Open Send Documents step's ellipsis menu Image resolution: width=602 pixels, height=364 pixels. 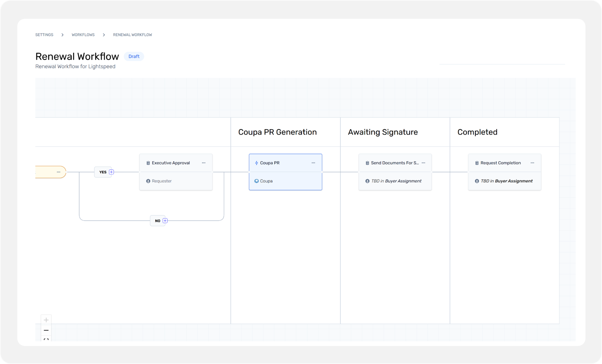click(x=423, y=163)
